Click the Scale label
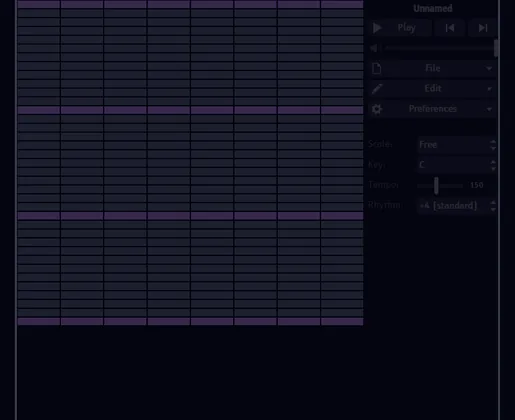 pos(380,144)
